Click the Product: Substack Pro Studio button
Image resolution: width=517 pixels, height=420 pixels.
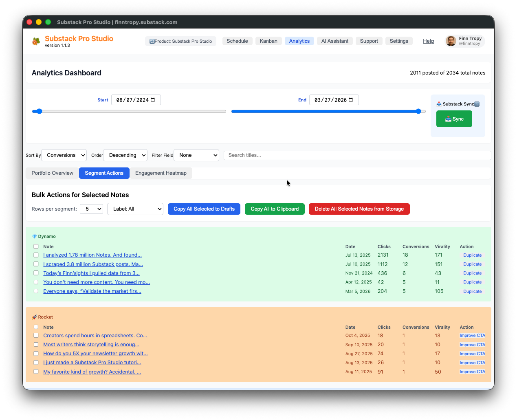tap(181, 41)
